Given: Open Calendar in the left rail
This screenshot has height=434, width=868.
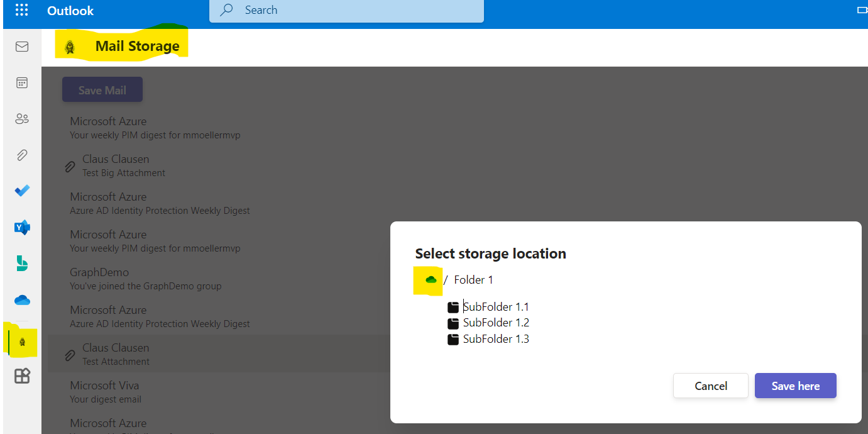Looking at the screenshot, I should (x=22, y=83).
